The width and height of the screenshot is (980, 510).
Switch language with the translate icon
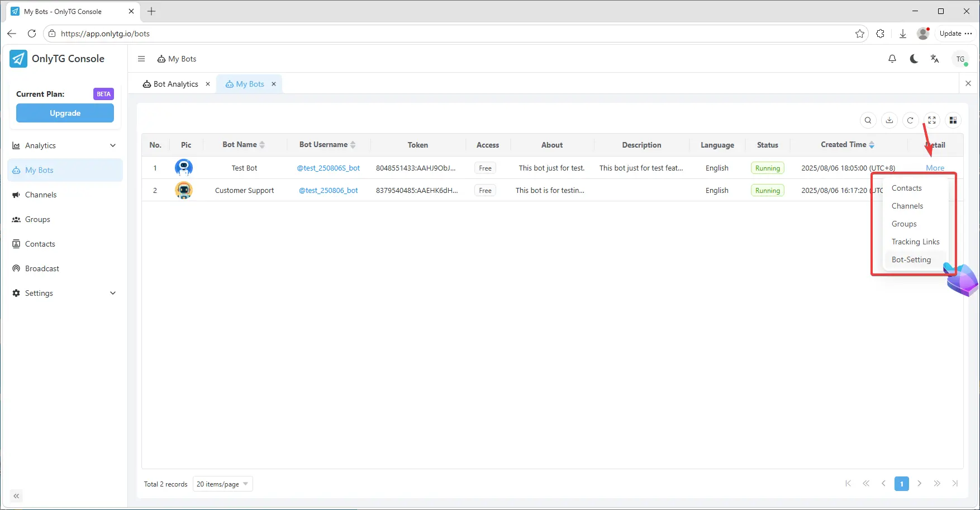pos(935,59)
